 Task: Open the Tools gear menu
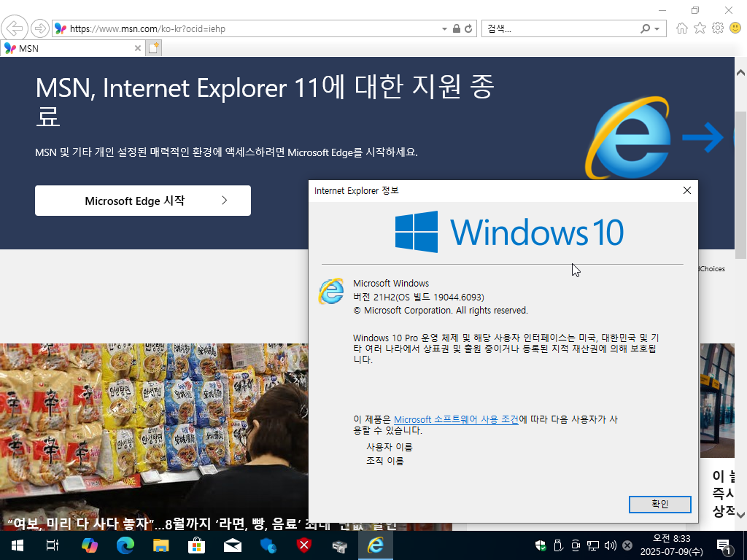[718, 28]
